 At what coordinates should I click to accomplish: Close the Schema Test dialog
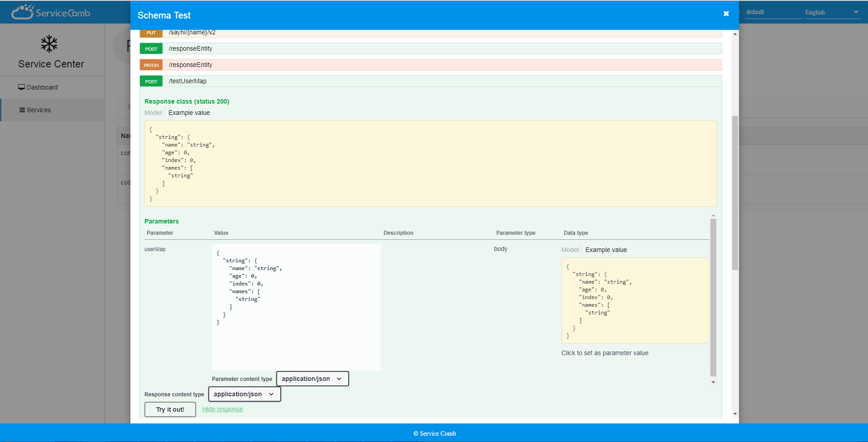pyautogui.click(x=726, y=14)
